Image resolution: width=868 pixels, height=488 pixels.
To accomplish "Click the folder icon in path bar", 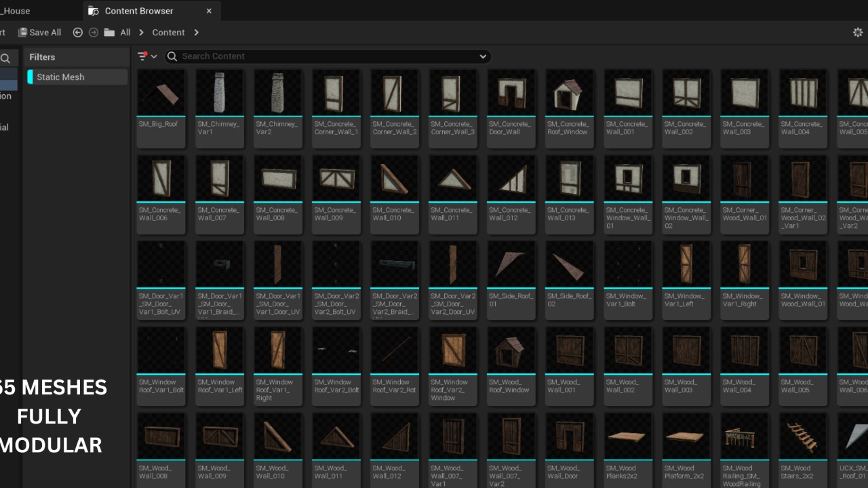I will click(x=109, y=33).
